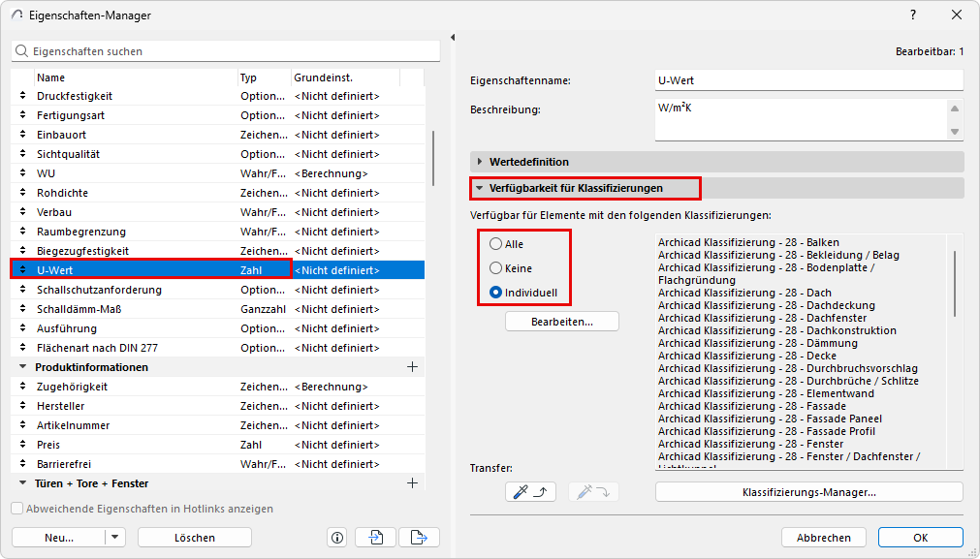This screenshot has height=559, width=980.
Task: Add property to Produktinformationen group with plus
Action: coord(412,366)
